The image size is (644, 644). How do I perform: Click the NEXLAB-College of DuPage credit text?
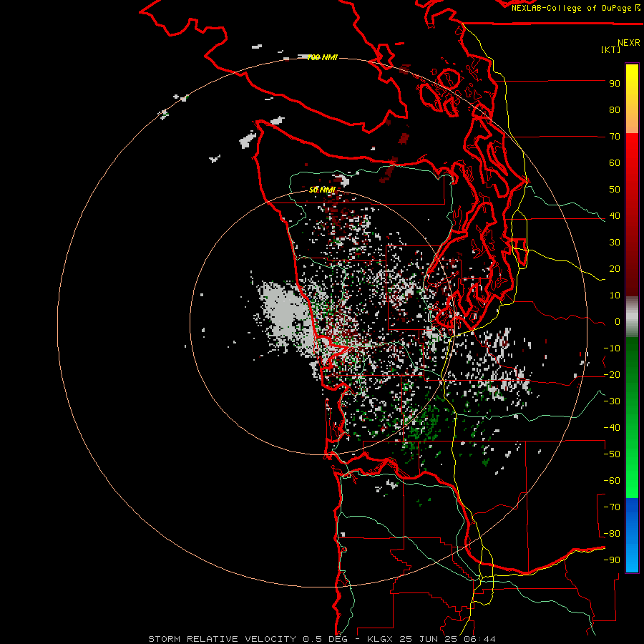[575, 8]
